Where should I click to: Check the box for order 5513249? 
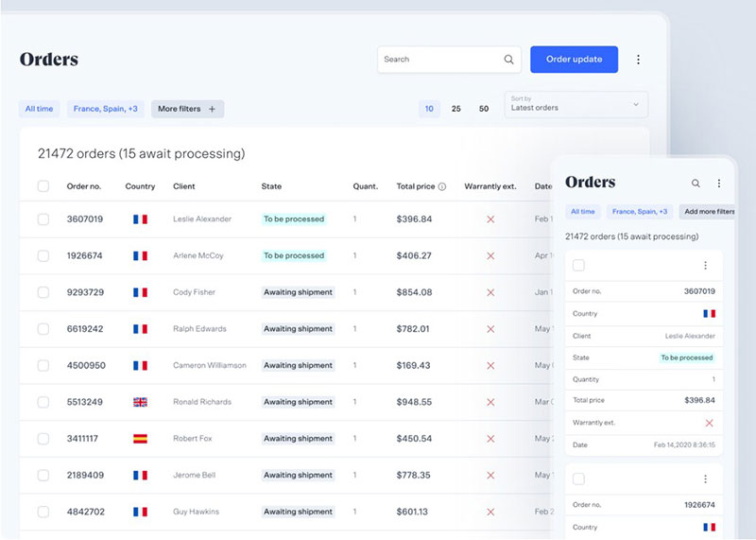43,402
